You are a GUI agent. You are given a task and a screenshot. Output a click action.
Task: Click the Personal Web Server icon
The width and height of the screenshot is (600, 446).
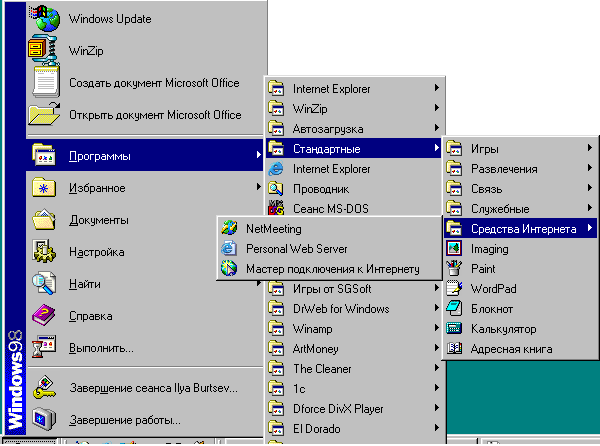click(x=230, y=248)
